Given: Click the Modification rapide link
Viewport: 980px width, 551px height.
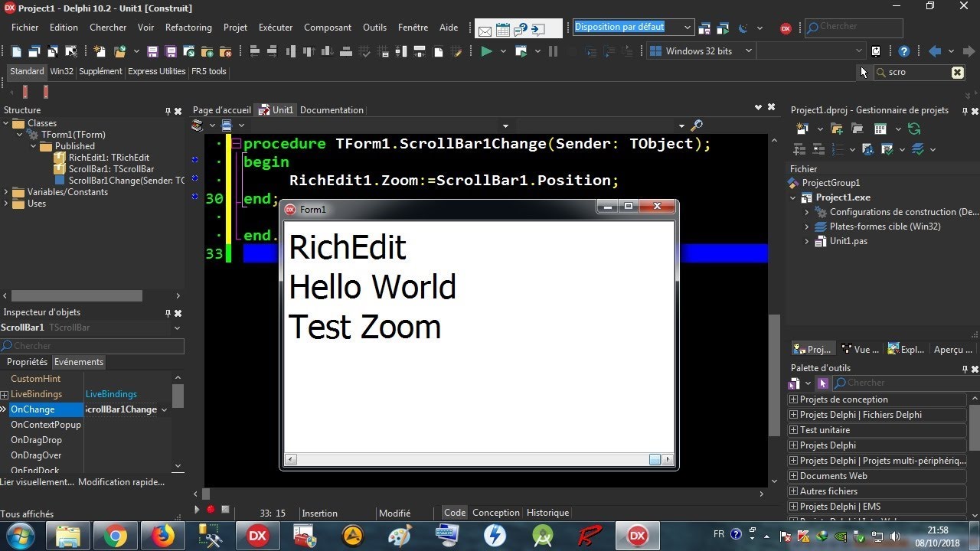Looking at the screenshot, I should (x=122, y=482).
